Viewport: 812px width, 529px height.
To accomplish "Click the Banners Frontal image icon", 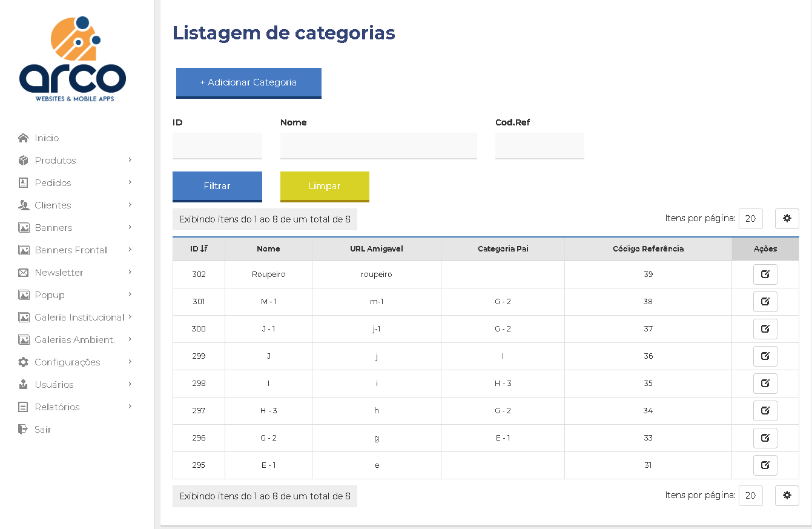I will (24, 250).
